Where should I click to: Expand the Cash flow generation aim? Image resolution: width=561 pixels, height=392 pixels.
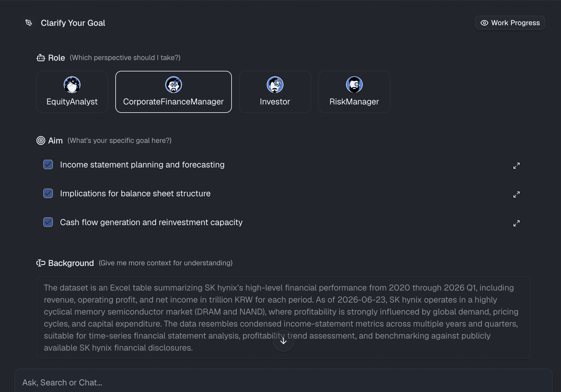coord(517,223)
